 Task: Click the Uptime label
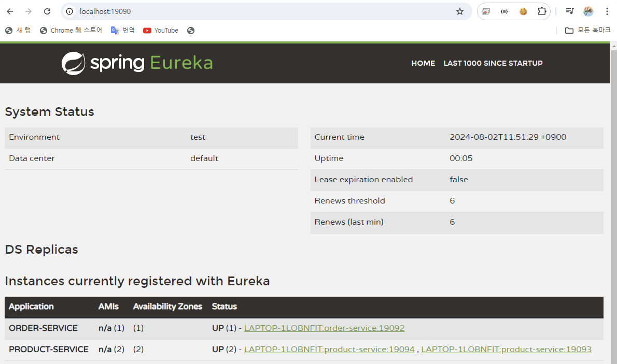[329, 158]
